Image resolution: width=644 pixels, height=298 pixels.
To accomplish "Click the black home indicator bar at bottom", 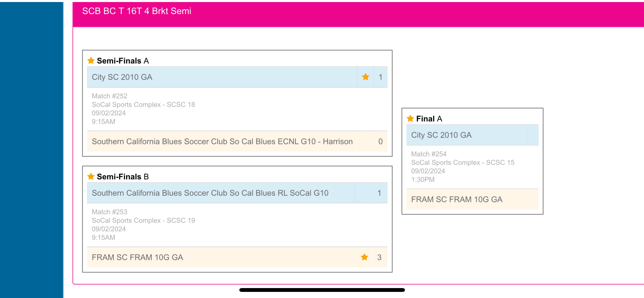I will click(322, 290).
